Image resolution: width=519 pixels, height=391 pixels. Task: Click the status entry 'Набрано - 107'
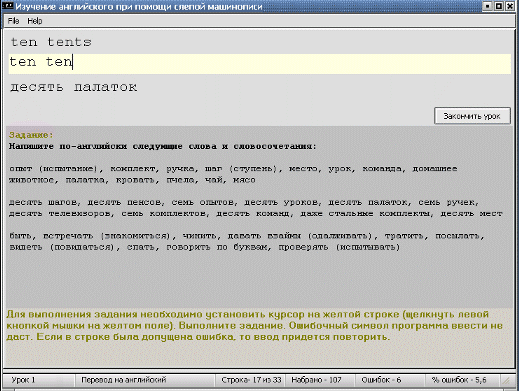pos(316,380)
